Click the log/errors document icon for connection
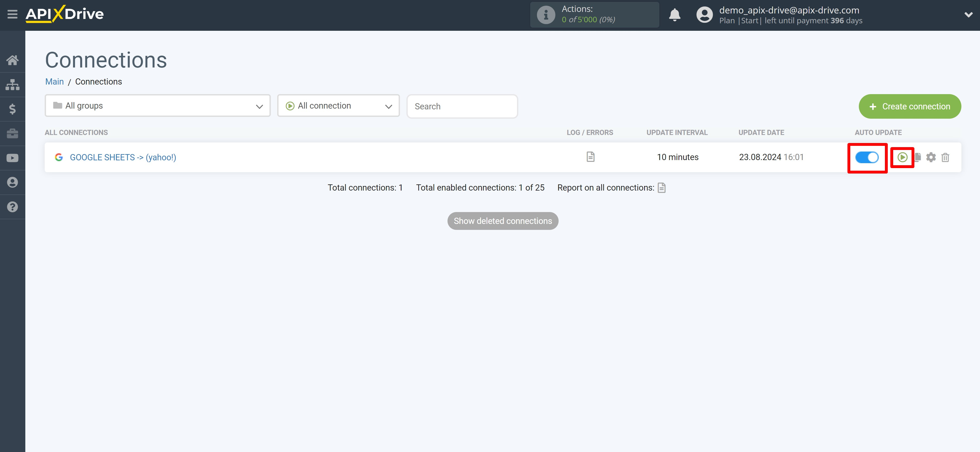 [x=590, y=157]
